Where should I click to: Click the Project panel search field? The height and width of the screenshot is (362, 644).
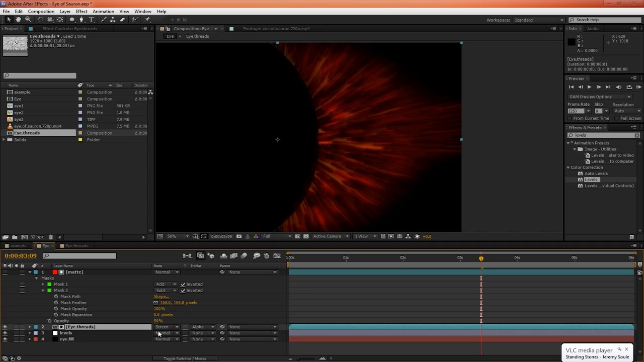coord(40,75)
